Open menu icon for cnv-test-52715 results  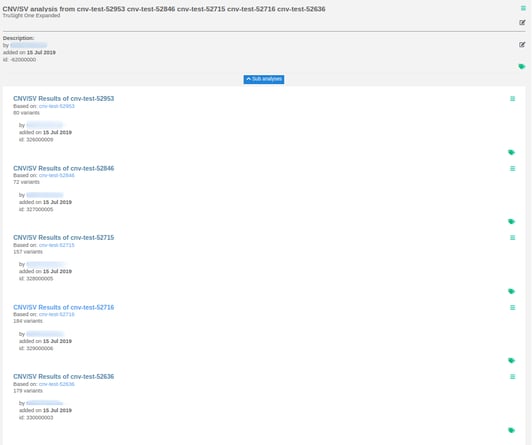(x=512, y=238)
